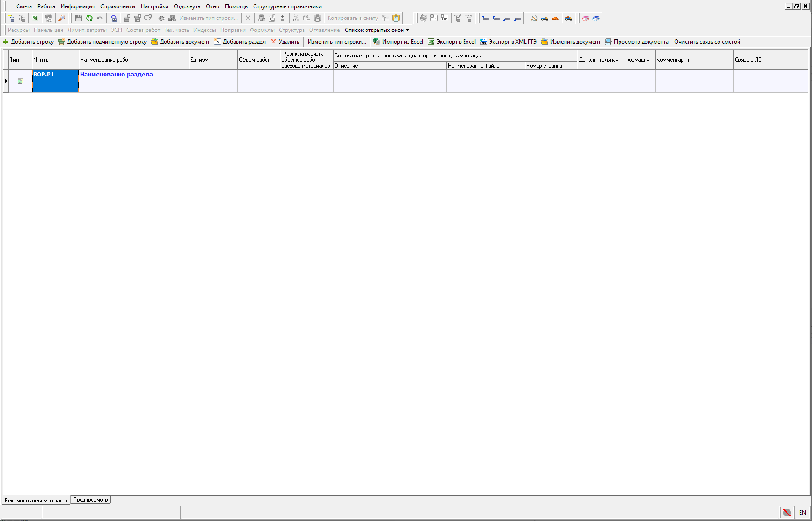Select the ВОР.Р1 number cell
Viewport: 812px width, 521px height.
coord(55,81)
